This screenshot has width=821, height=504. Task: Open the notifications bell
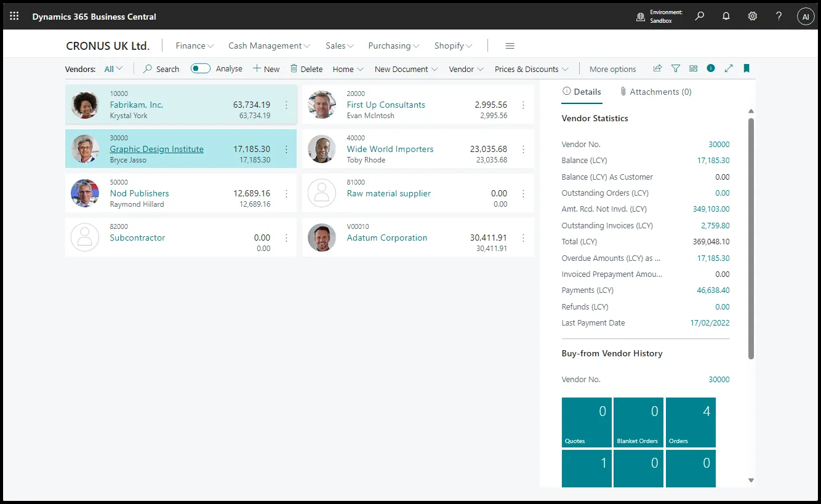pyautogui.click(x=726, y=17)
